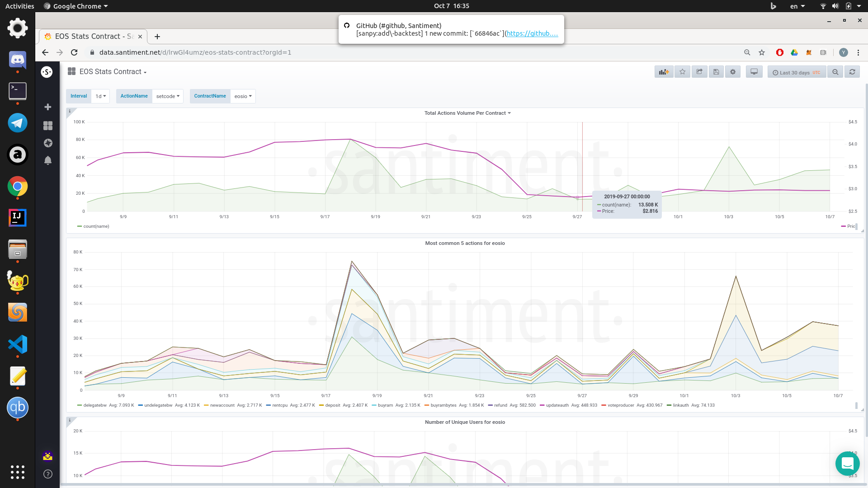Open the Chrome profile avatar
868x488 pixels.
(843, 52)
